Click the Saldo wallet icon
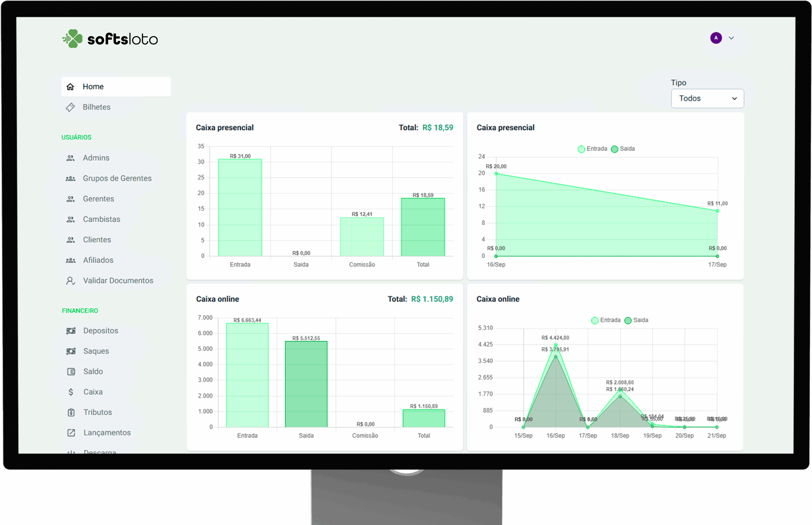The height and width of the screenshot is (525, 812). (71, 372)
